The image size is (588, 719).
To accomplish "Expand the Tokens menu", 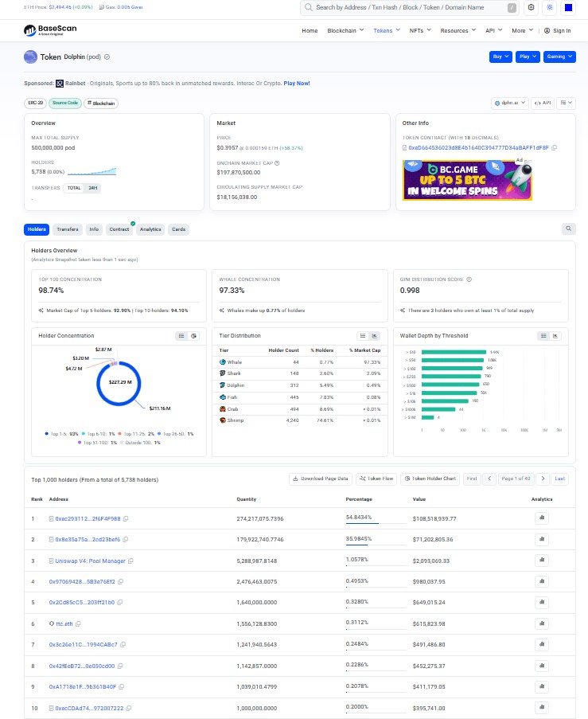I will (x=387, y=31).
